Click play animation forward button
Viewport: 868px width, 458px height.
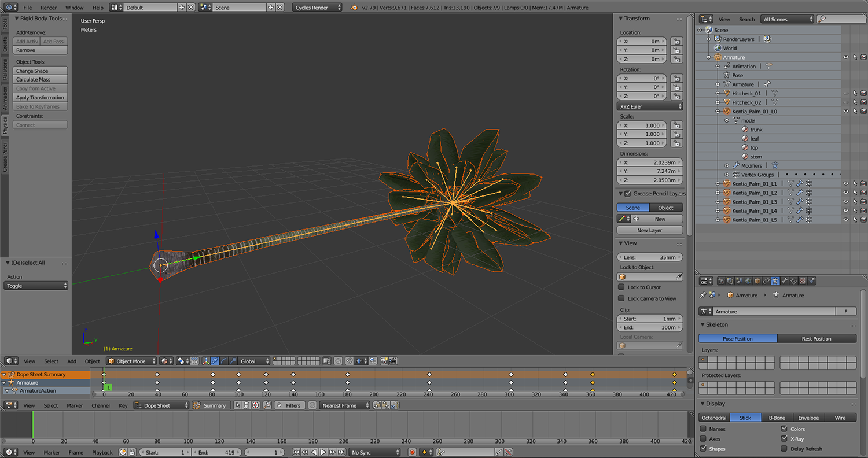[x=323, y=452]
